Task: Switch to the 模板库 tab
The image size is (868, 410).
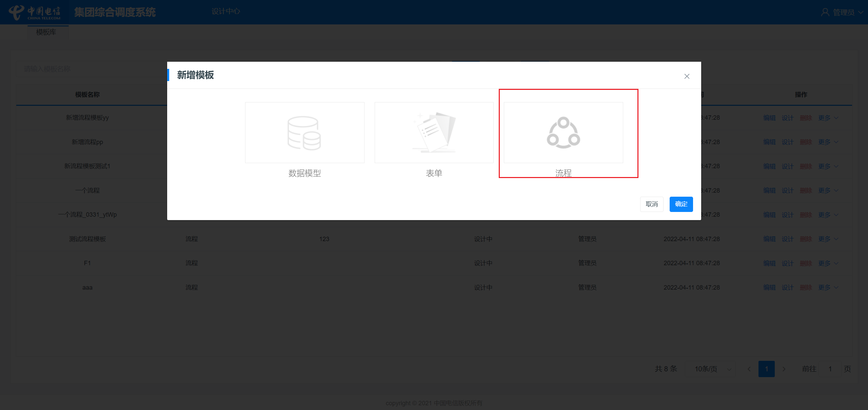Action: [46, 32]
